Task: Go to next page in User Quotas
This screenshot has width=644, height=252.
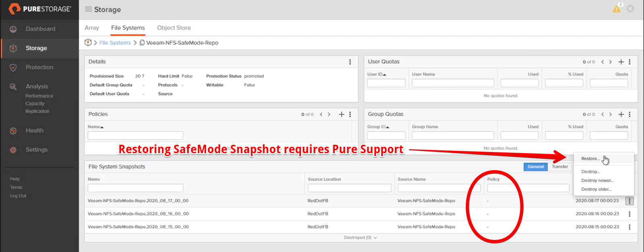Action: point(611,62)
